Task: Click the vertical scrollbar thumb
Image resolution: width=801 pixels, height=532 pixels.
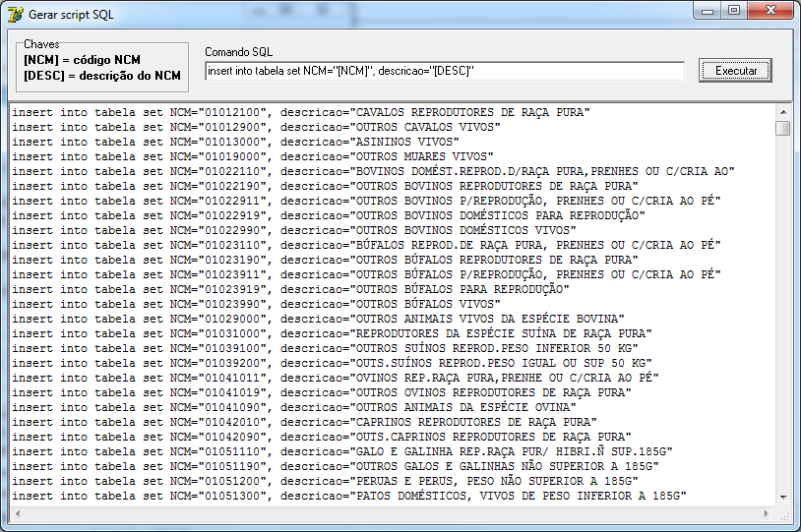Action: click(783, 128)
